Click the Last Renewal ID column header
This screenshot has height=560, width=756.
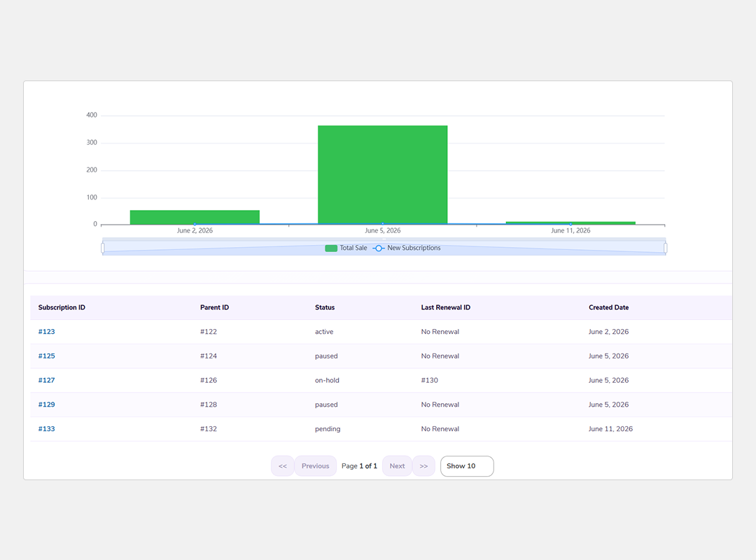coord(445,308)
